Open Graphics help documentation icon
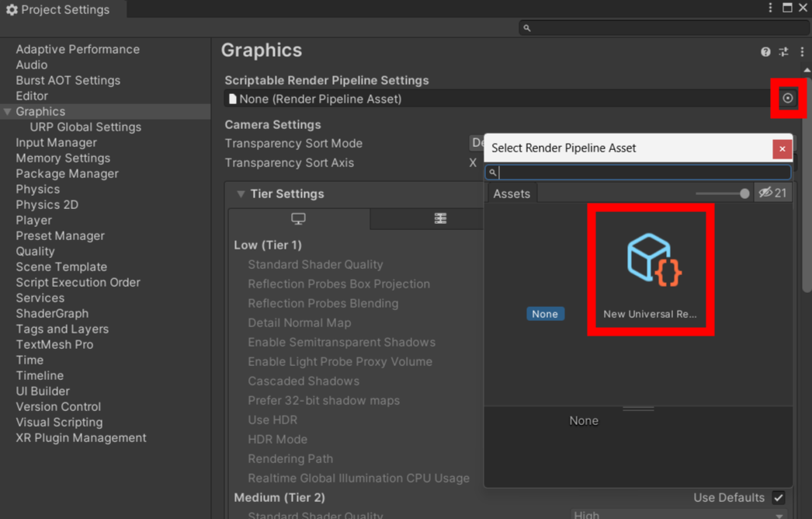This screenshot has width=812, height=519. 765,52
